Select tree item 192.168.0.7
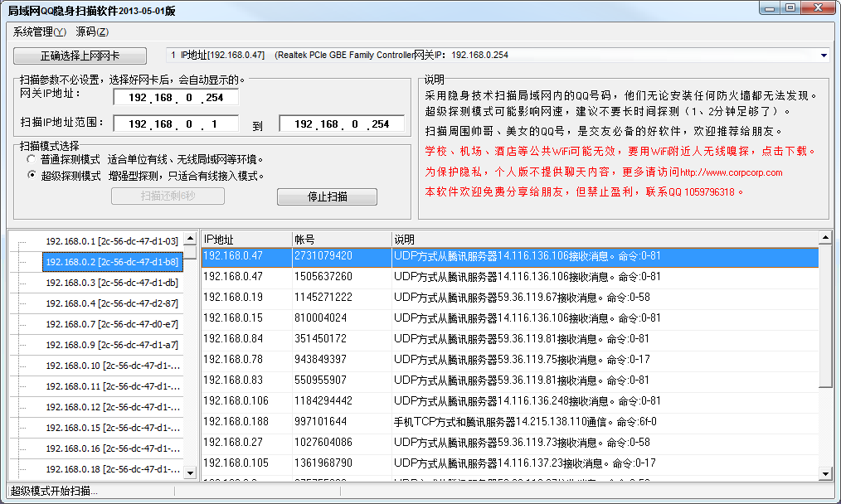The height and width of the screenshot is (504, 841). tap(112, 324)
